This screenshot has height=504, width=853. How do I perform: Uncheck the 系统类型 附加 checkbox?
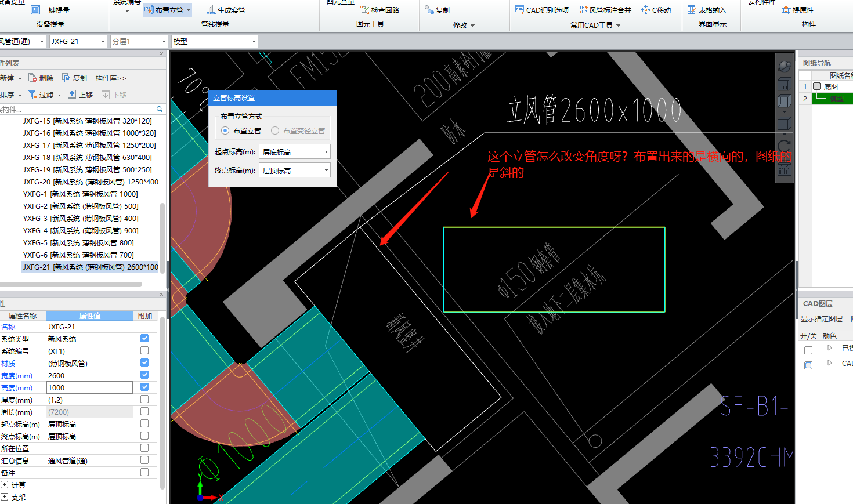point(144,338)
